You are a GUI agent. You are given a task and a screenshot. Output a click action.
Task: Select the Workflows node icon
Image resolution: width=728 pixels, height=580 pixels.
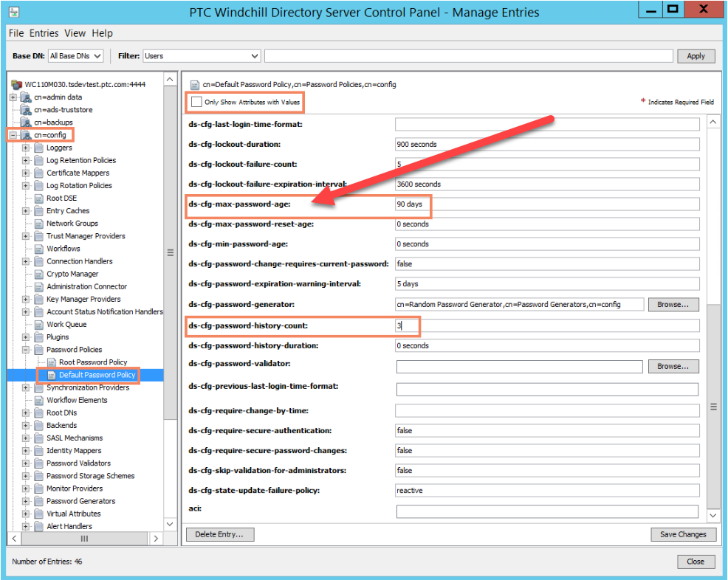coord(38,249)
